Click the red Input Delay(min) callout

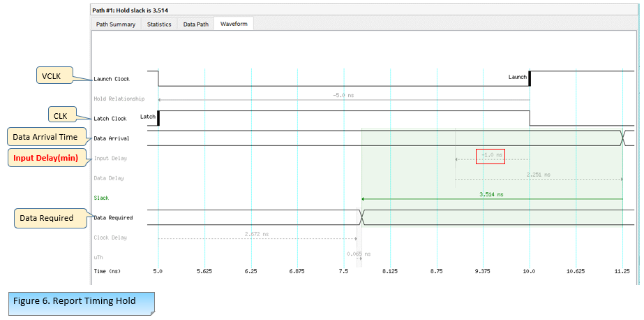[x=47, y=158]
